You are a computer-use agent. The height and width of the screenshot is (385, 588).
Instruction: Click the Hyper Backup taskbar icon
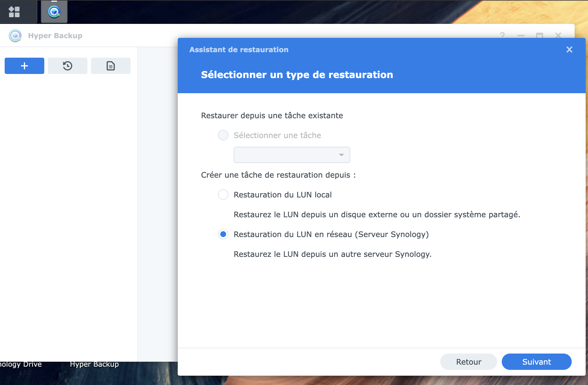click(54, 12)
